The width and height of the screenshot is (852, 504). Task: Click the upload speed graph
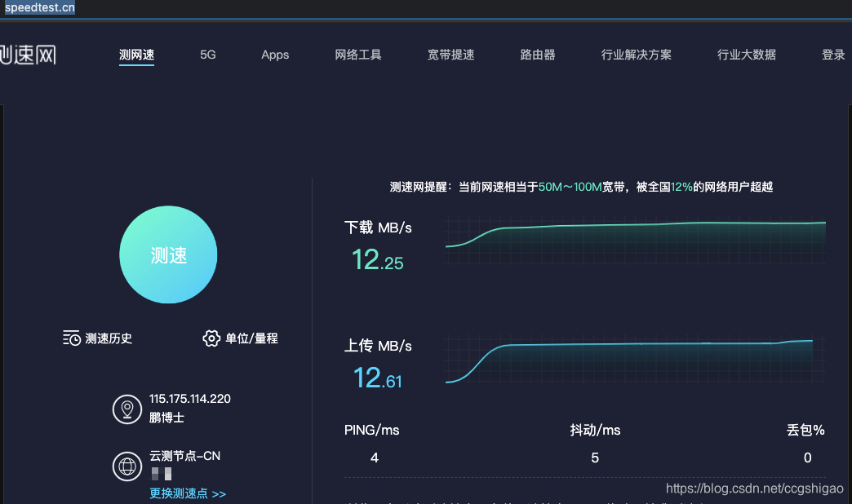click(635, 359)
